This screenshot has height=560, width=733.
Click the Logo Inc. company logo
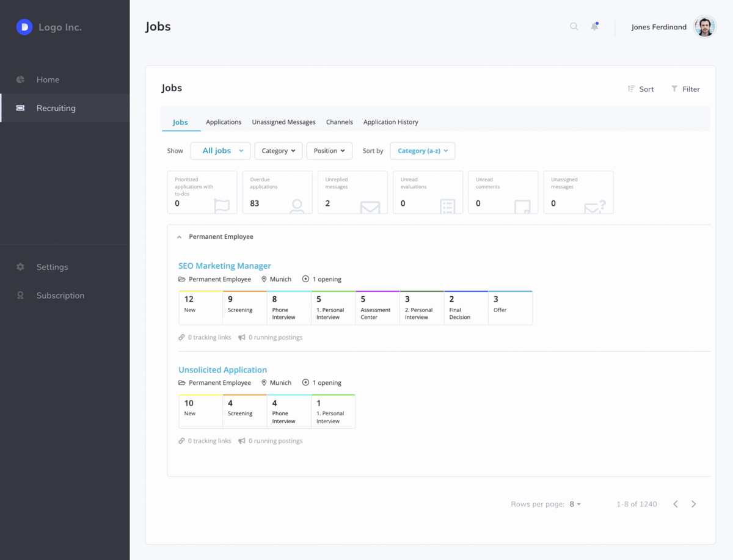pos(24,27)
